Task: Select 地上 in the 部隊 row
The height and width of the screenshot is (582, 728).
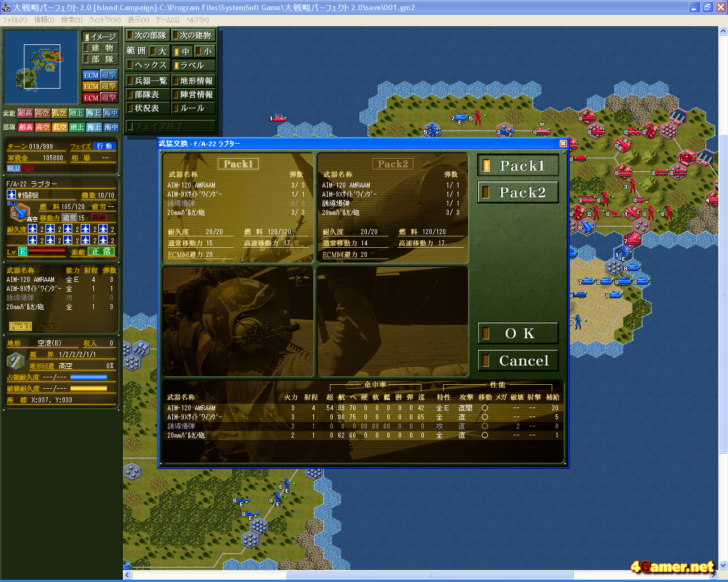Action: coord(77,127)
